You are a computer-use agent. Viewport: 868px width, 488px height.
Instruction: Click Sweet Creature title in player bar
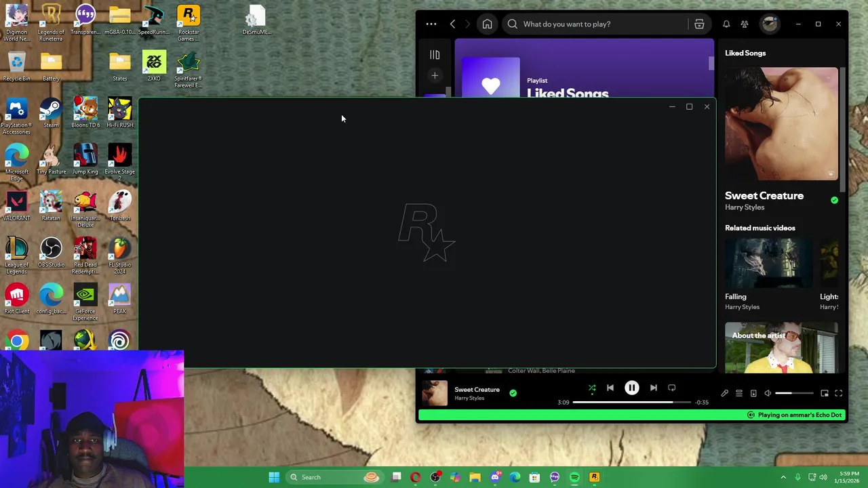click(x=477, y=390)
